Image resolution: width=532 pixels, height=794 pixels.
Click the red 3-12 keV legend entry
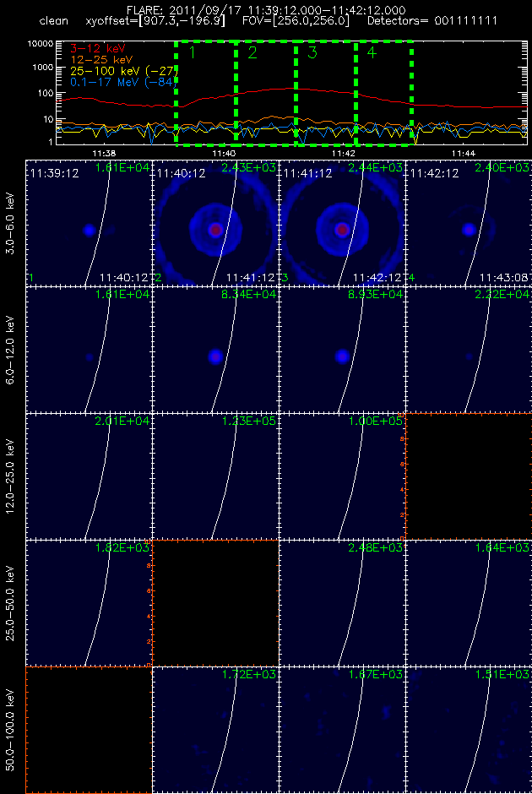(97, 49)
